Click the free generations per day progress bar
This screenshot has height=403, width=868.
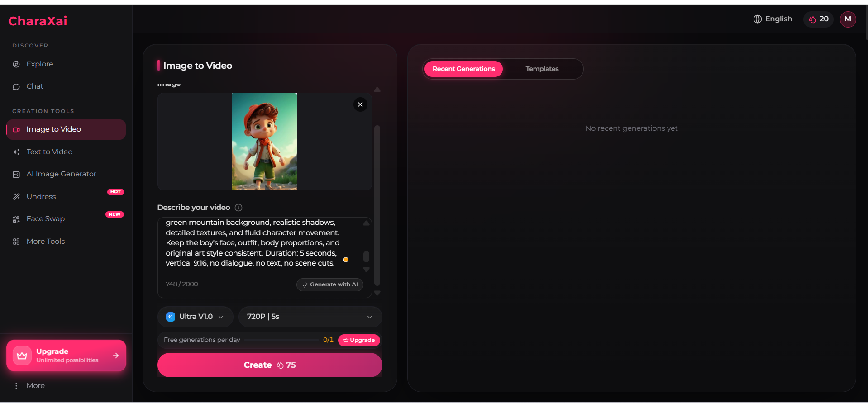(281, 340)
